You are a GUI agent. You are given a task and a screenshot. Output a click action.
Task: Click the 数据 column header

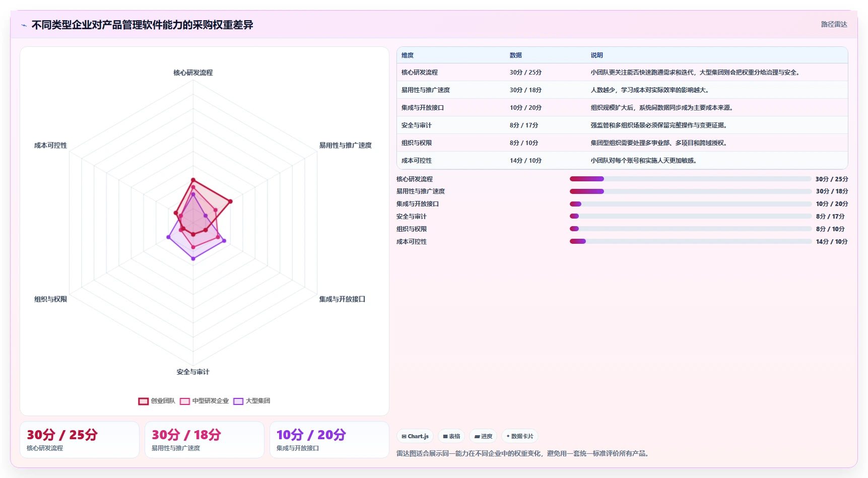click(x=515, y=55)
